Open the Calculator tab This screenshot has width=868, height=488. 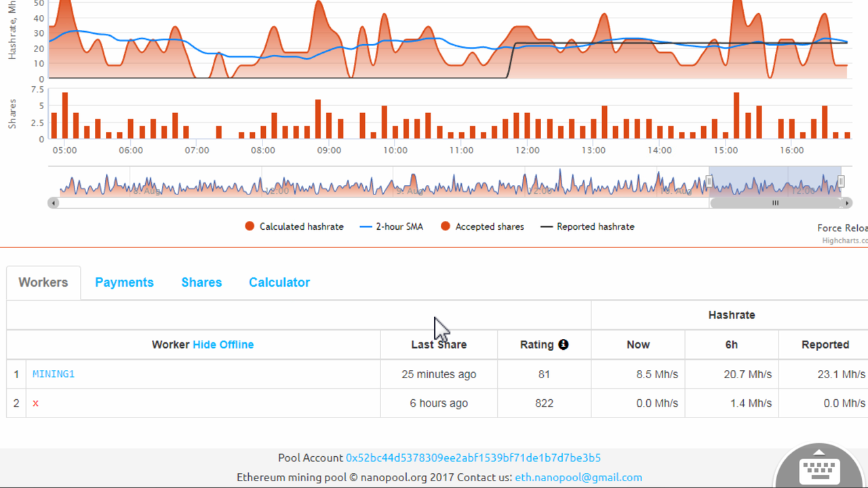point(279,283)
